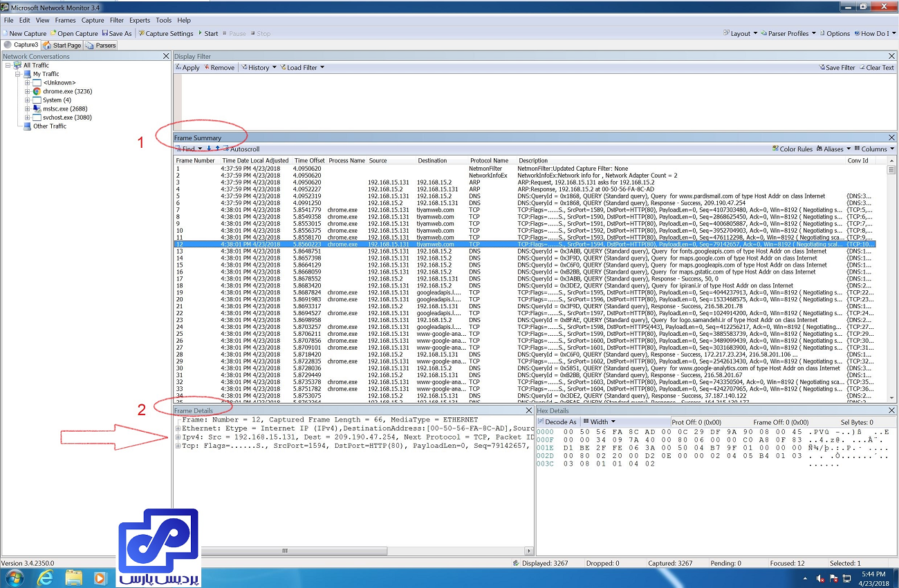Collapse the My Traffic tree node
The height and width of the screenshot is (588, 899).
(19, 74)
